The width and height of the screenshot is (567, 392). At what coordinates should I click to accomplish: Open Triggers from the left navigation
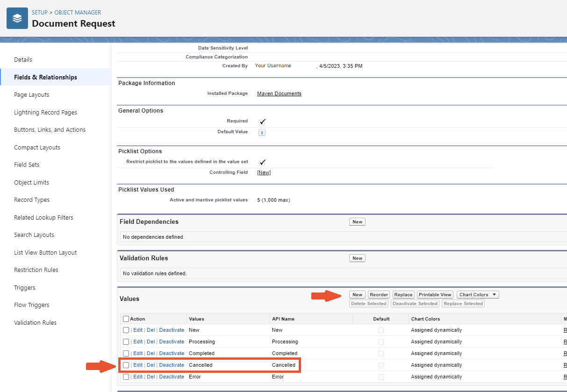(24, 288)
